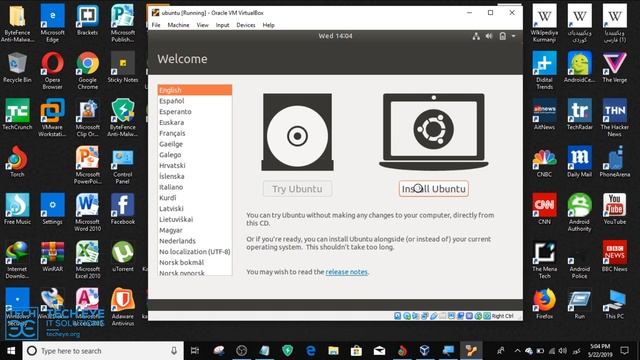Viewport: 640px width, 360px height.
Task: Click the Install Ubuntu button
Action: pos(433,189)
